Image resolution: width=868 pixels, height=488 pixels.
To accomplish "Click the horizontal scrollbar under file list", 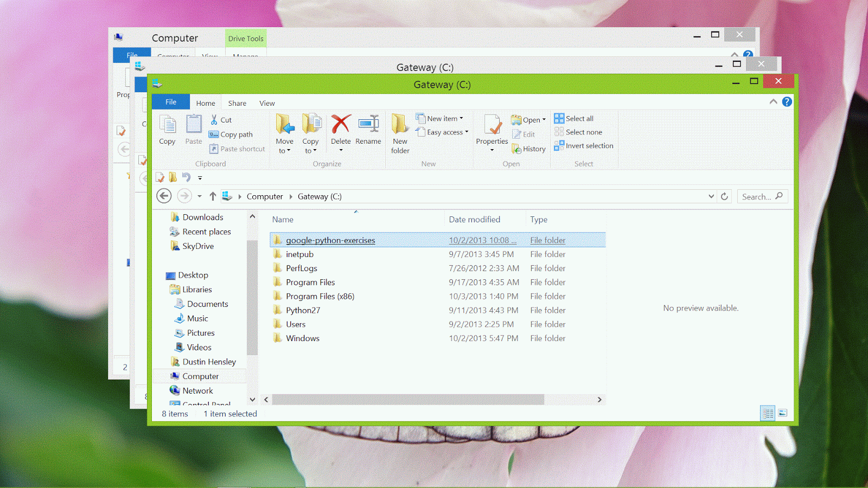I will coord(408,400).
